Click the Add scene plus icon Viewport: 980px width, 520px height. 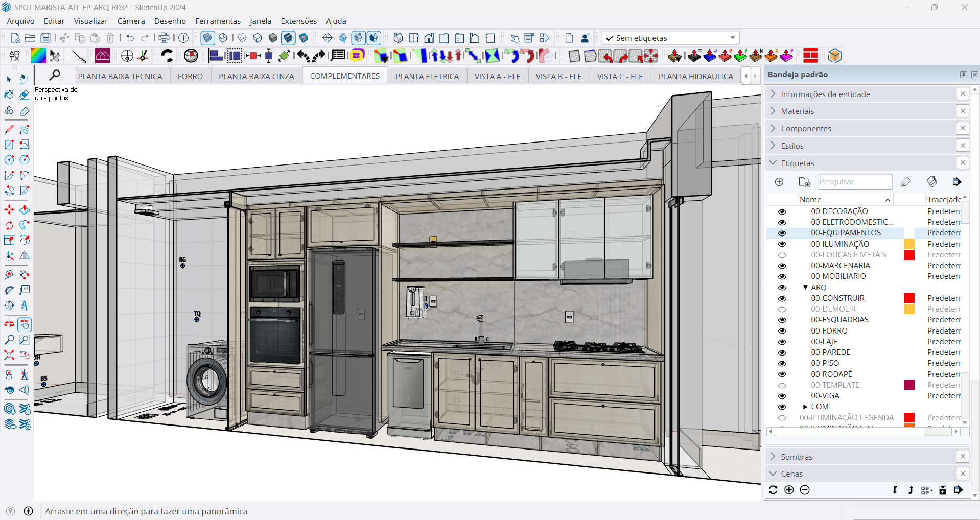789,490
